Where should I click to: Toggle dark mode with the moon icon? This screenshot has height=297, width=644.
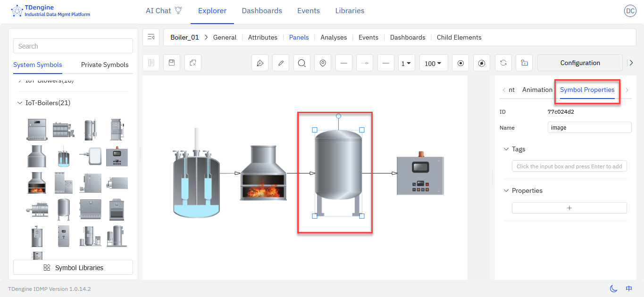[x=613, y=289]
